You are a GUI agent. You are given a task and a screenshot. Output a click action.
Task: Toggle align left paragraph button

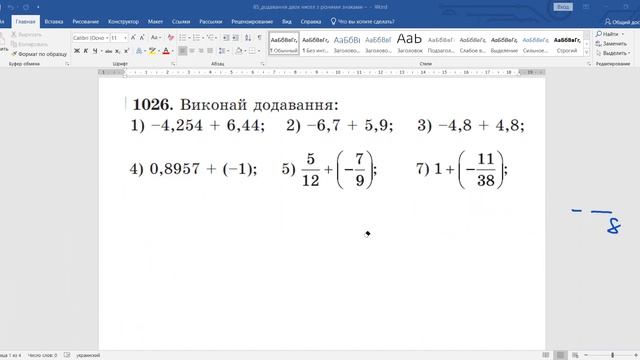182,51
